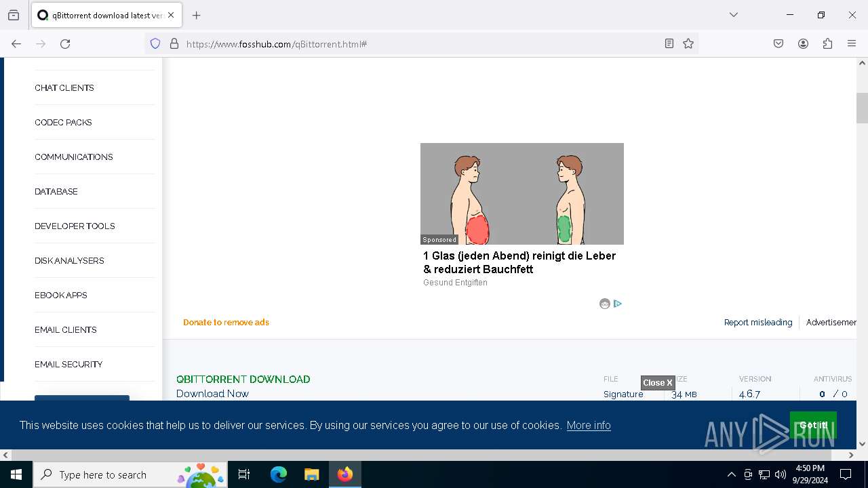
Task: Click the Firefox taskbar icon
Action: [x=345, y=474]
